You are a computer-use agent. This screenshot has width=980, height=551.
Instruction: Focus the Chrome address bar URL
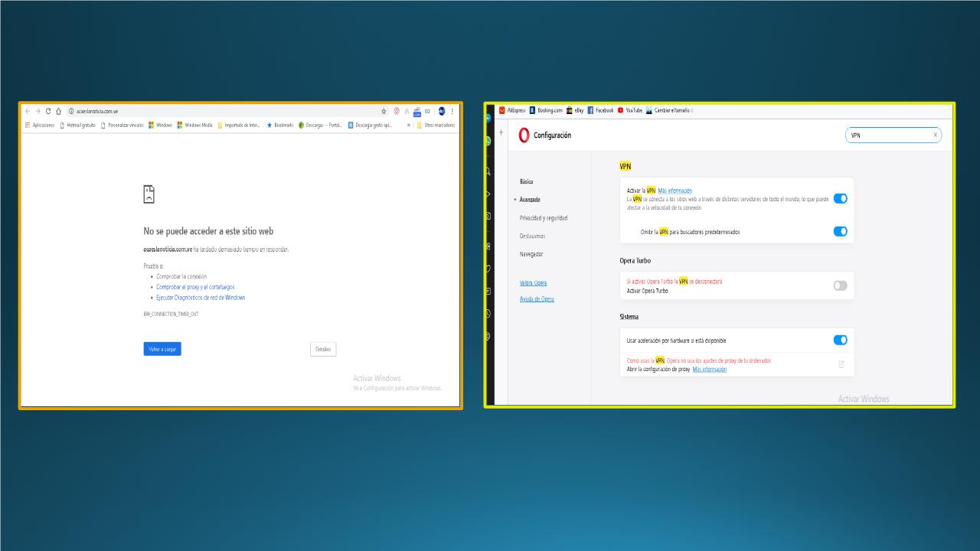tap(98, 111)
